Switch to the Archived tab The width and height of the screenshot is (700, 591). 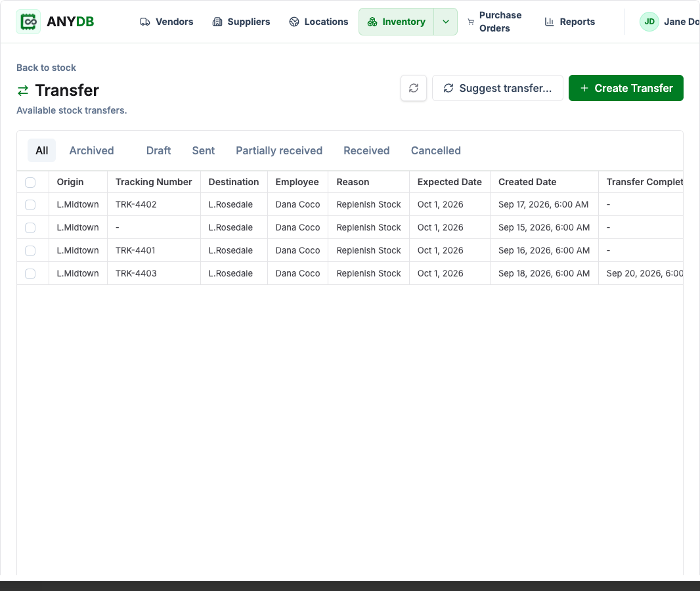[91, 150]
